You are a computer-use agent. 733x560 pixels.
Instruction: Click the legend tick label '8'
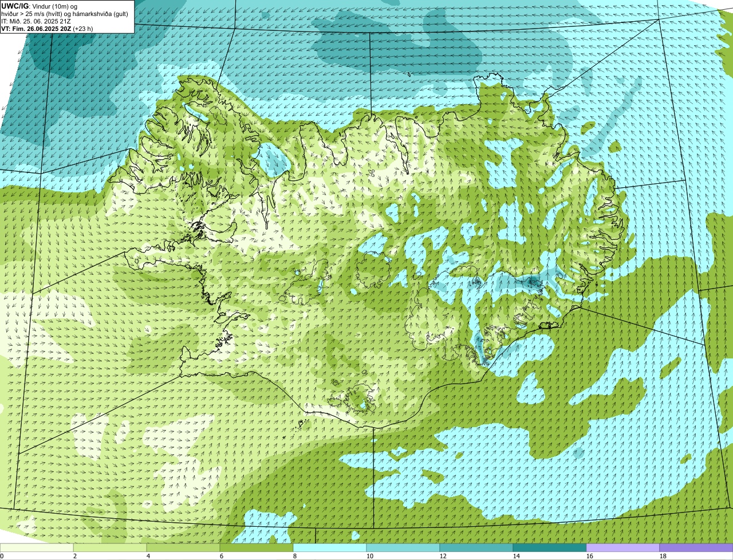(295, 556)
